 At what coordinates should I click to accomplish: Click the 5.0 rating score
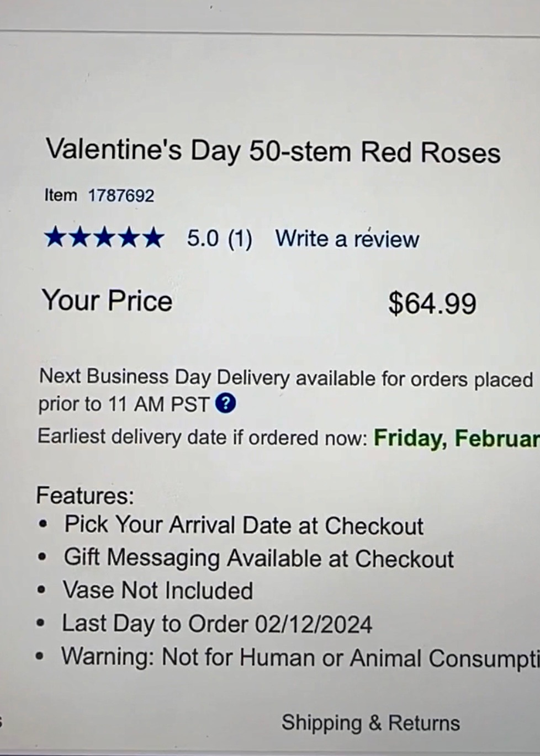click(203, 238)
